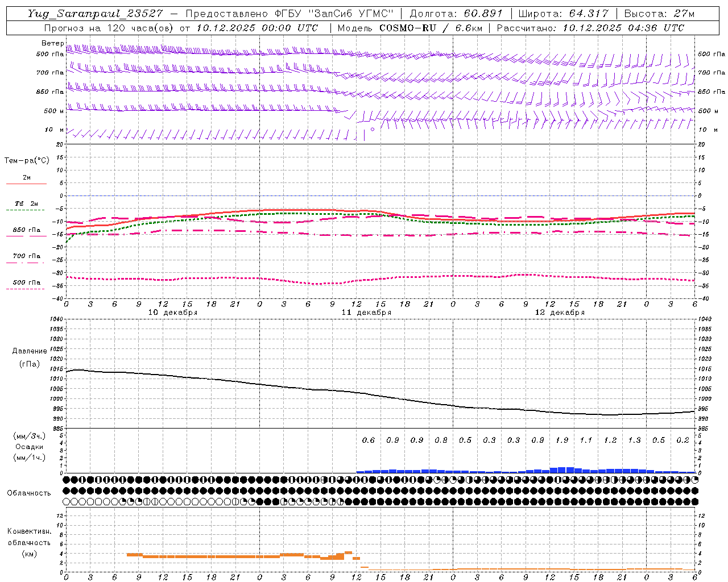Click the precipitation value 1.2
Screen dimensions: 728x582
(x=610, y=440)
